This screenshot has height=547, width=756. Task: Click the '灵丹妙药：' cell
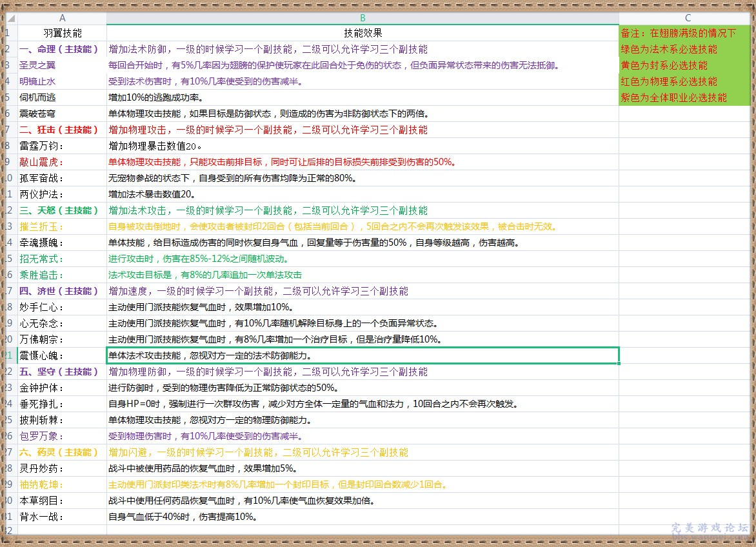point(62,469)
